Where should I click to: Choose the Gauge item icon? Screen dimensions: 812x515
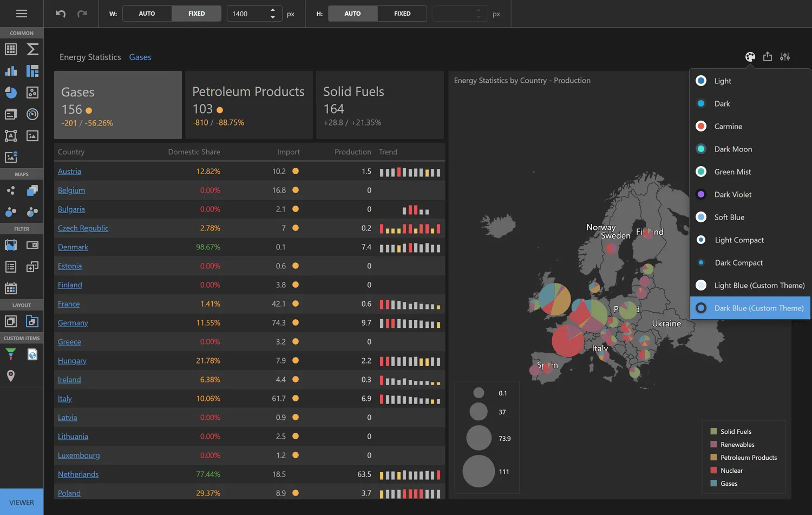tap(32, 114)
